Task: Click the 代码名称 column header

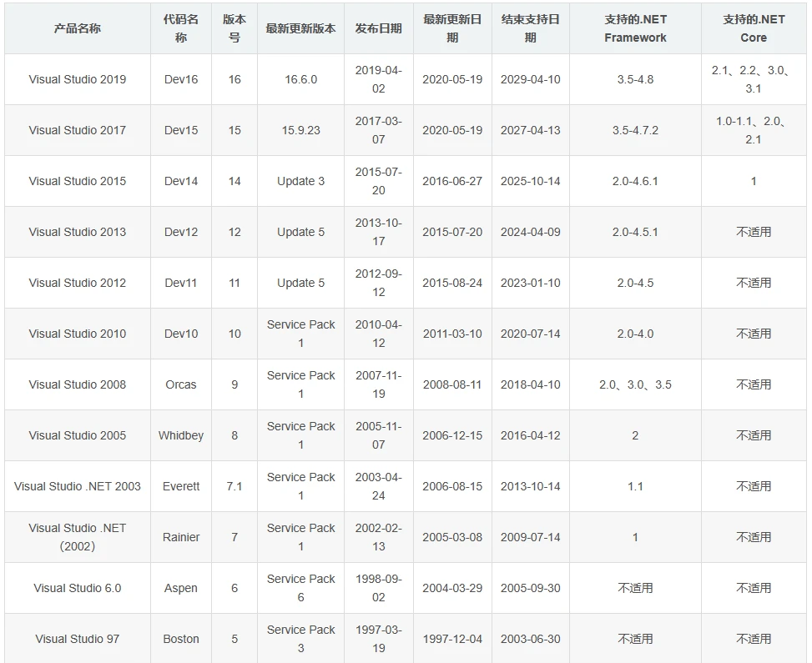Action: point(181,28)
